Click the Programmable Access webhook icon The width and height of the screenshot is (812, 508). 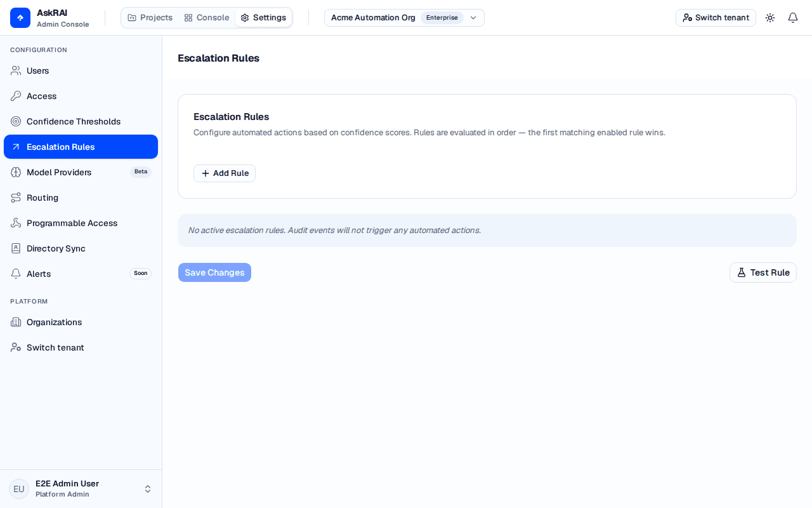coord(16,223)
